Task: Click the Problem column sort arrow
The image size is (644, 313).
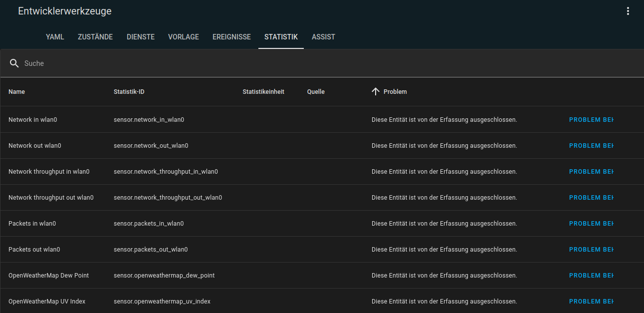Action: (x=376, y=91)
